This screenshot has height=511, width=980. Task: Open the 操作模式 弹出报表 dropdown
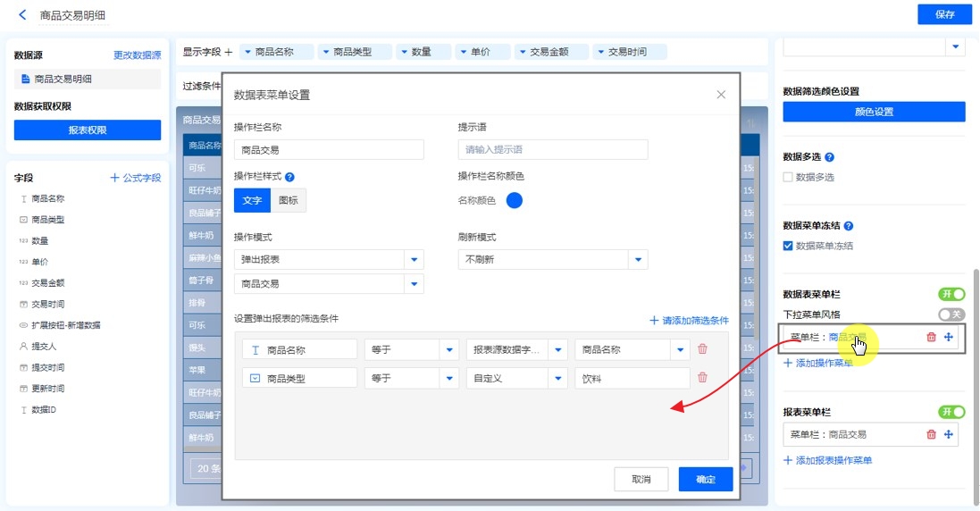point(414,260)
